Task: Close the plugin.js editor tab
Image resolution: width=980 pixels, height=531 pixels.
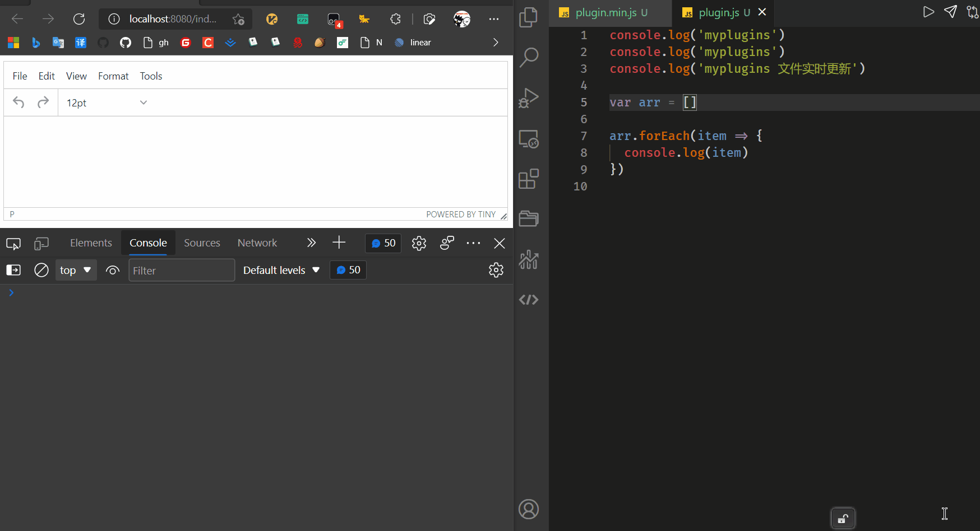Action: pyautogui.click(x=762, y=12)
